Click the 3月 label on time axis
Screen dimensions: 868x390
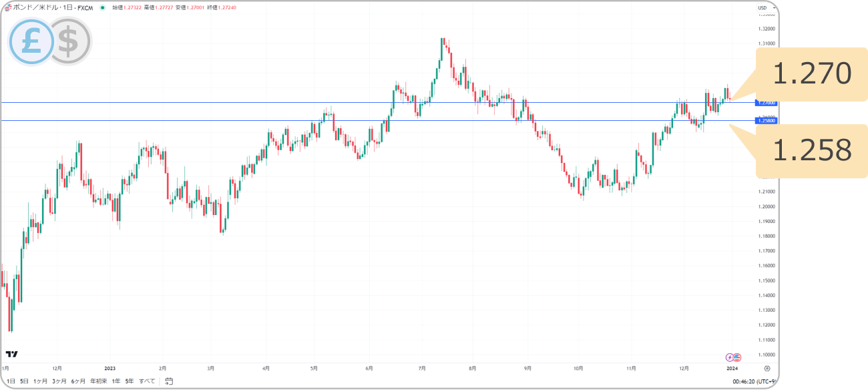coord(210,368)
